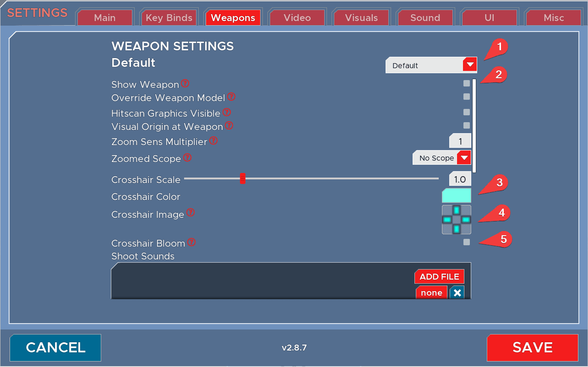The width and height of the screenshot is (588, 367).
Task: Click the ADD FILE button
Action: 439,276
